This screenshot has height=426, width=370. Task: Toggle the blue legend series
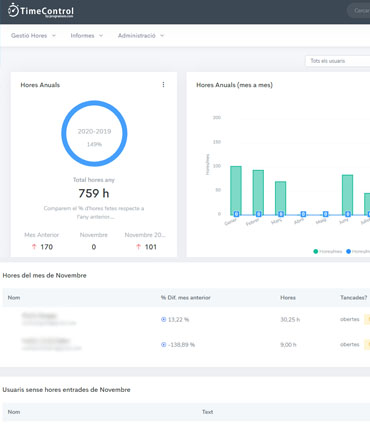[358, 251]
